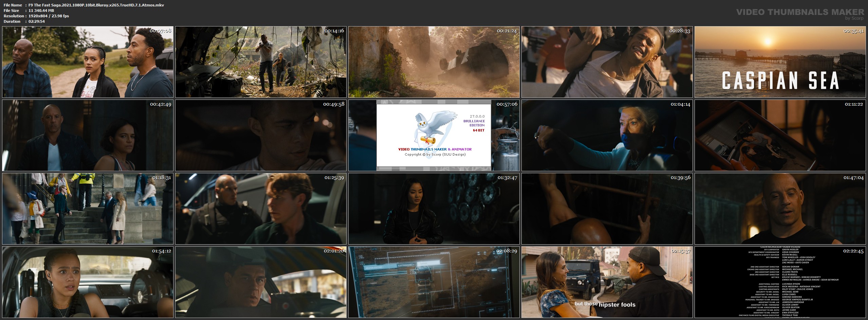Viewport: 868px width, 320px height.
Task: Open the car interior thumbnail at 01:54:12
Action: [88, 282]
